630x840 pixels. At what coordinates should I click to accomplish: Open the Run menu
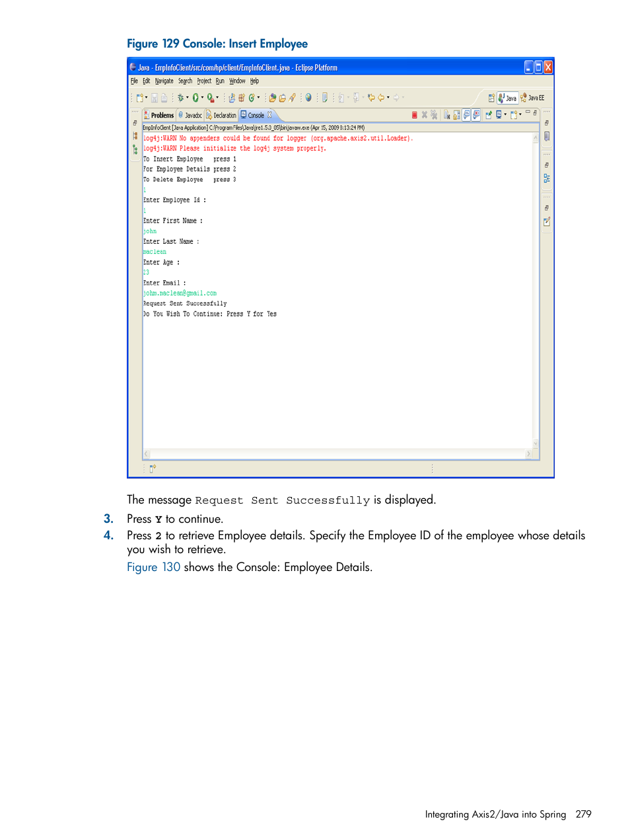click(220, 81)
